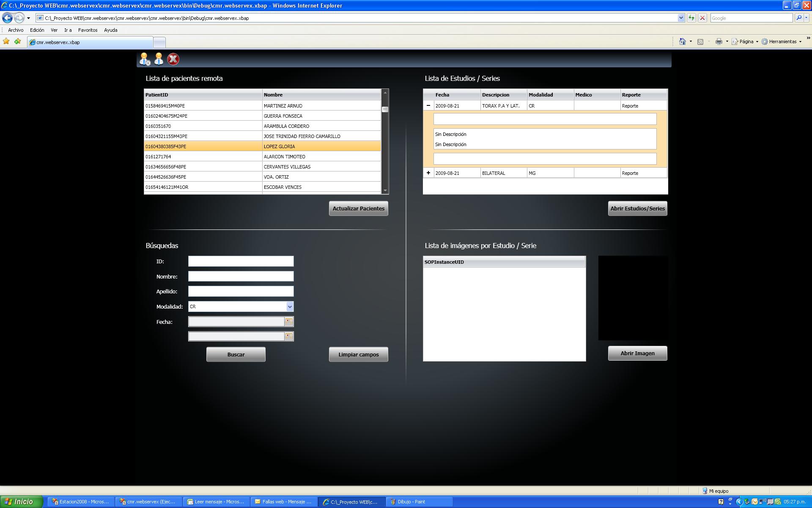
Task: Click the red X icon in app toolbar
Action: pos(173,59)
